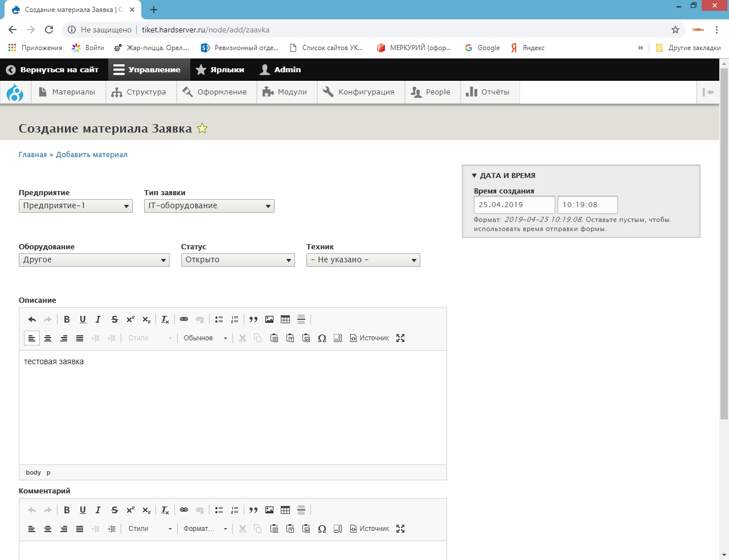Toggle Bold in the Описание editor
The height and width of the screenshot is (560, 729).
click(67, 319)
